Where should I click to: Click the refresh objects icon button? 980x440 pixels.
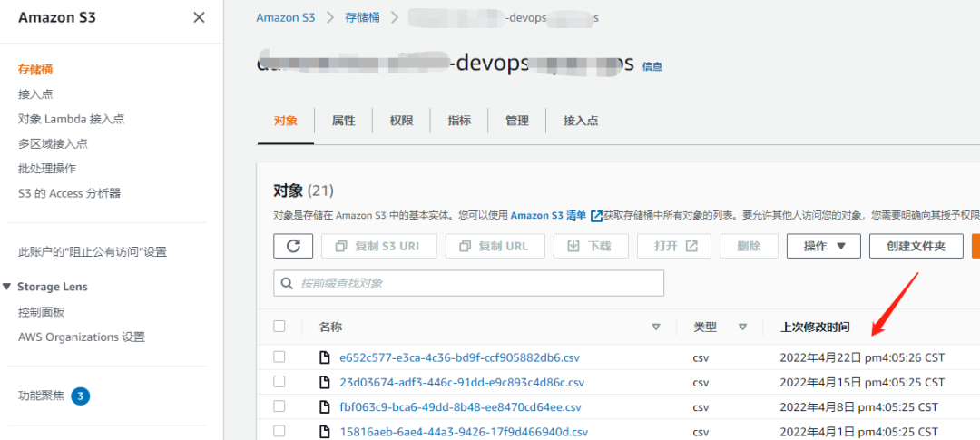(293, 246)
